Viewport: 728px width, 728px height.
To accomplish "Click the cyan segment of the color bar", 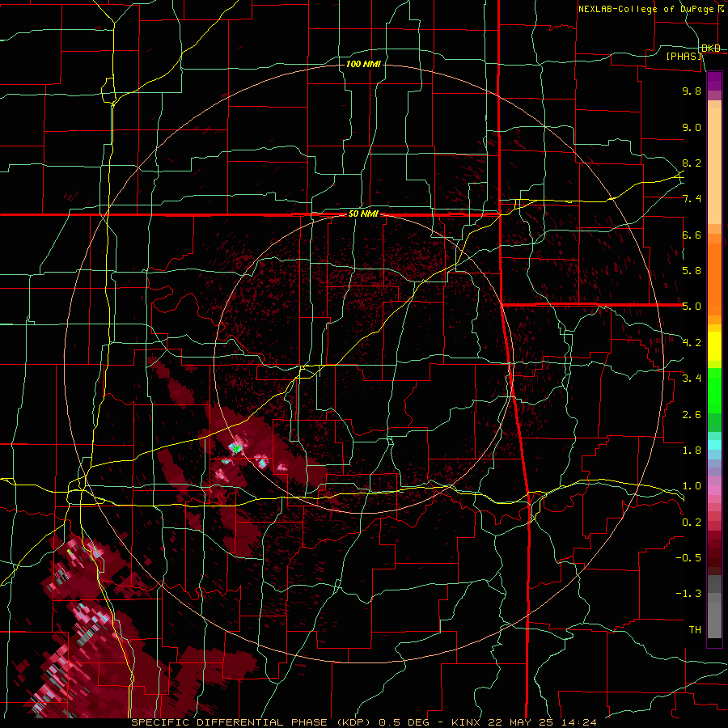I will point(714,444).
